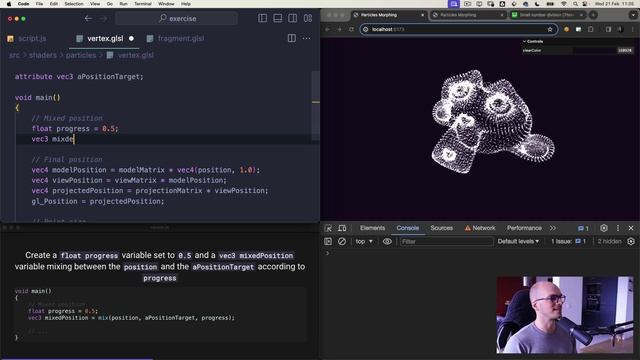This screenshot has height=360, width=640.
Task: Open the Sources DevTools tab
Action: pyautogui.click(x=442, y=228)
